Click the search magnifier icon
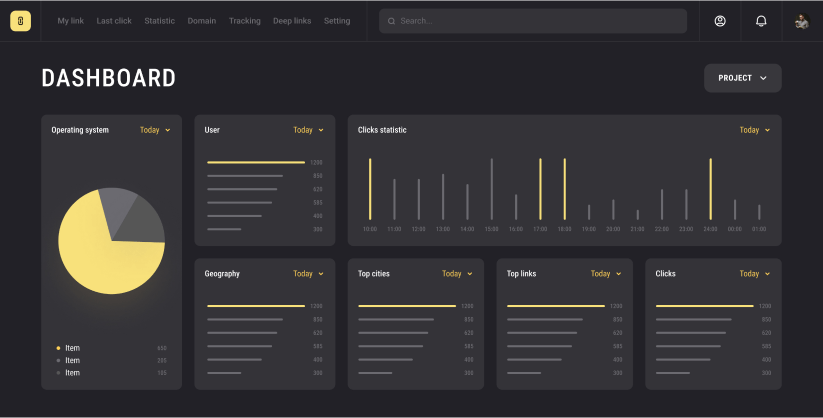This screenshot has height=418, width=823. click(391, 21)
